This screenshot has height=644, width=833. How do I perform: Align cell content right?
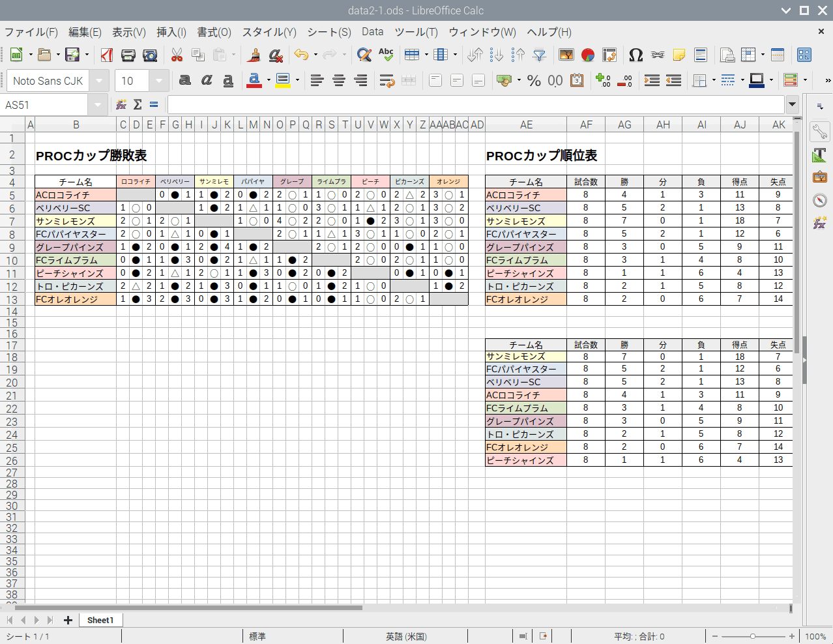click(x=360, y=80)
